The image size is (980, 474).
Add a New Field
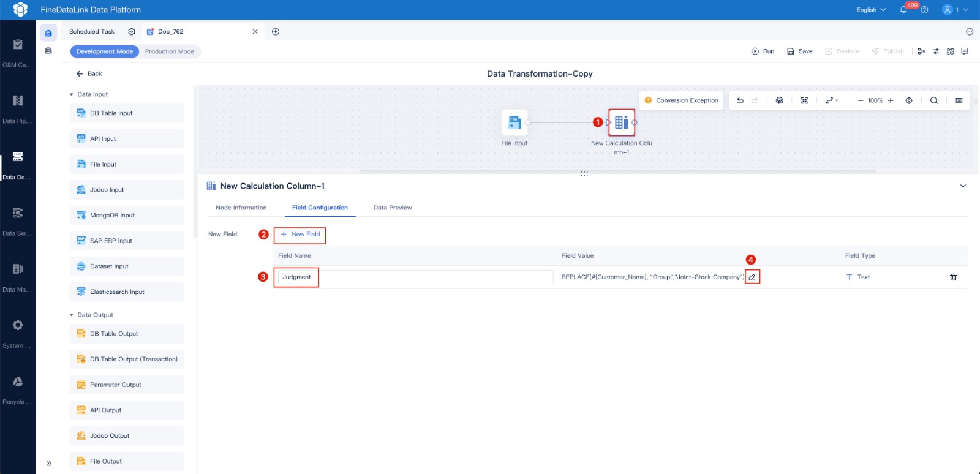click(300, 235)
